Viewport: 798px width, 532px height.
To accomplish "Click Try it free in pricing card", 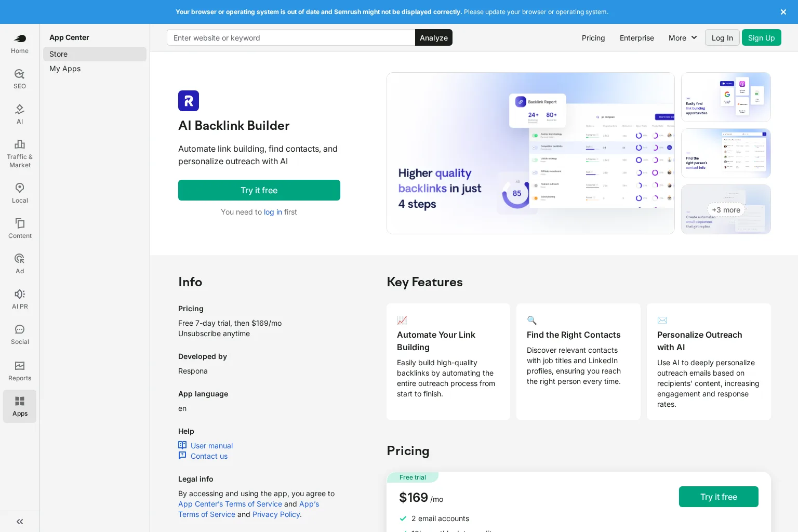I will (719, 497).
